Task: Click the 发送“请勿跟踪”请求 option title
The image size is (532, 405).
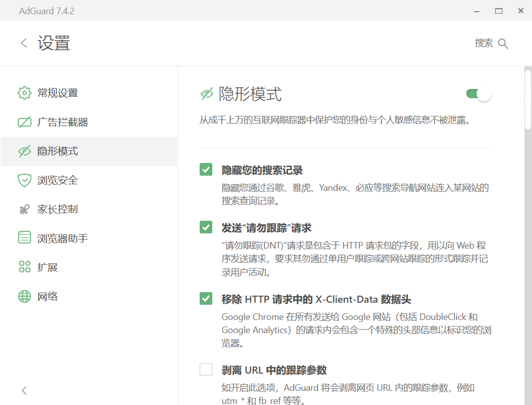Action: pos(267,228)
